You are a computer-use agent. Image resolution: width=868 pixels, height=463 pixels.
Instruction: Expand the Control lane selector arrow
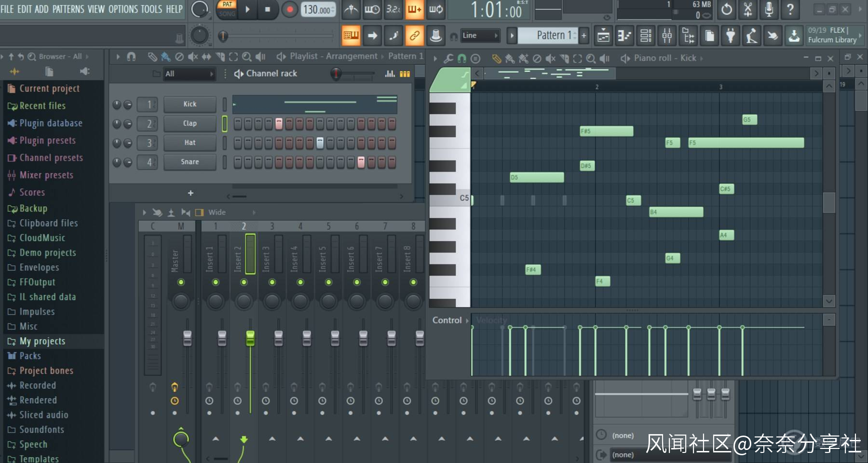coord(467,320)
